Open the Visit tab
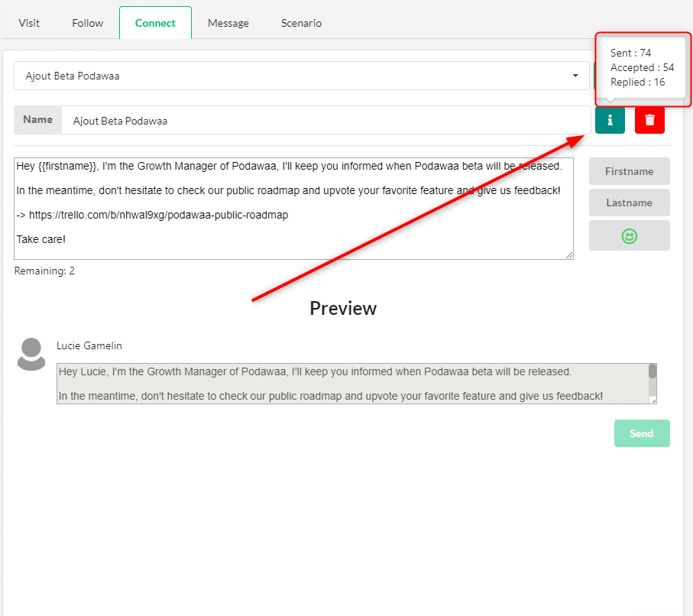 tap(29, 23)
